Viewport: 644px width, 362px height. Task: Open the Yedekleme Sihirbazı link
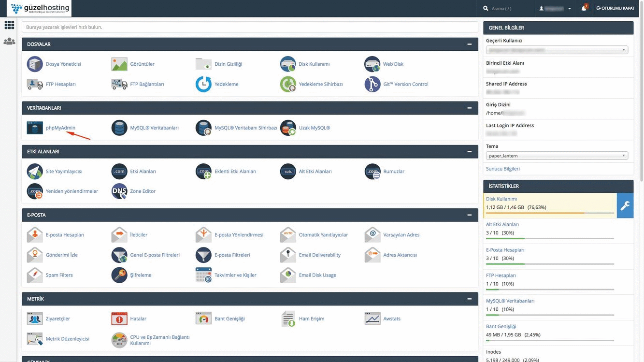click(x=321, y=84)
